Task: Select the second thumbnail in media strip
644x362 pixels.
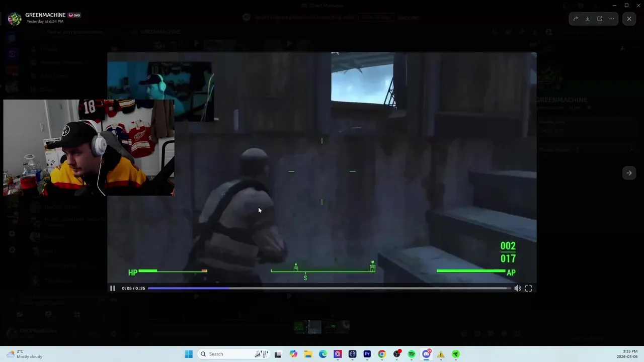Action: pos(314,327)
